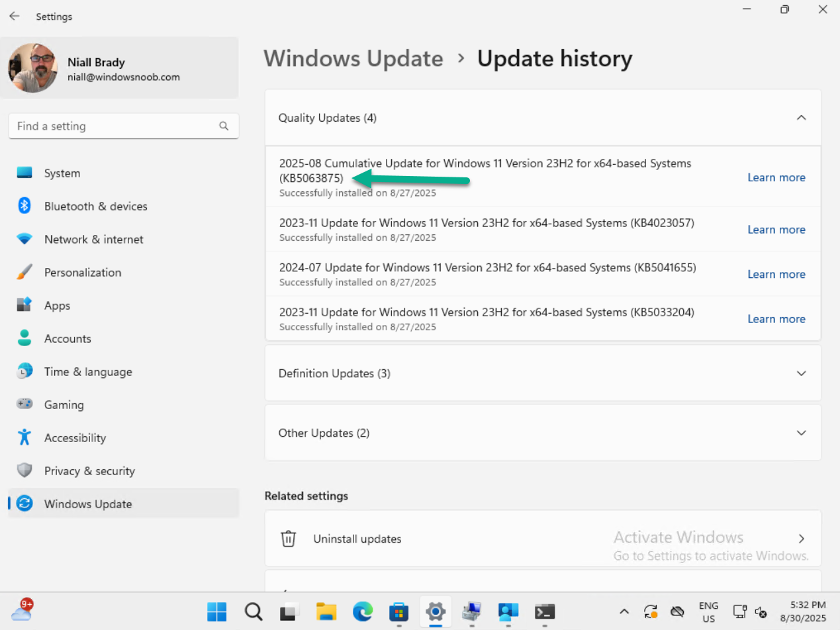840x630 pixels.
Task: Select Time & language in the sidebar
Action: (88, 372)
